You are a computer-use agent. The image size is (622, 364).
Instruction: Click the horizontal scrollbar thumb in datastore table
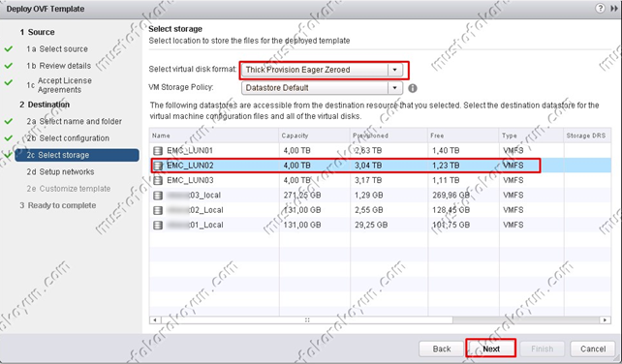pyautogui.click(x=306, y=320)
